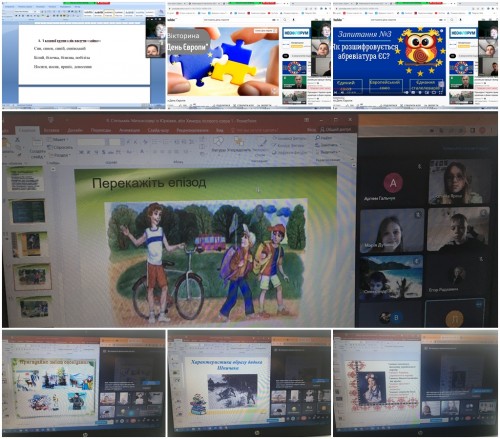This screenshot has width=500, height=439.
Task: Select the third slide thumbnail
Action: 30,245
